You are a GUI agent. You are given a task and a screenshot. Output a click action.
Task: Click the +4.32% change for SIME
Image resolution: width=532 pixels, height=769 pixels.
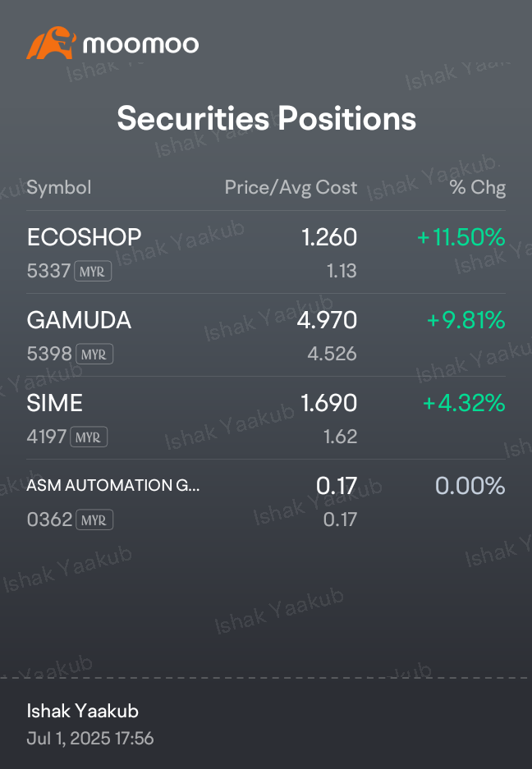coord(464,403)
